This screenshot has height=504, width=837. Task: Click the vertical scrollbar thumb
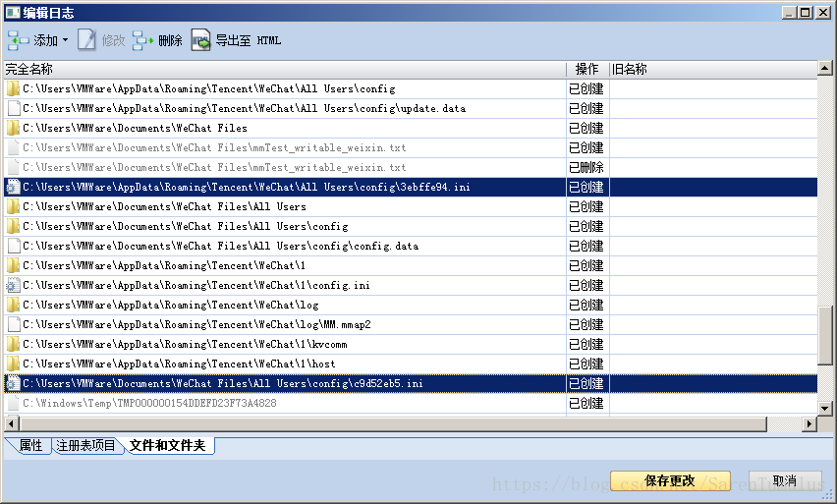coord(825,335)
